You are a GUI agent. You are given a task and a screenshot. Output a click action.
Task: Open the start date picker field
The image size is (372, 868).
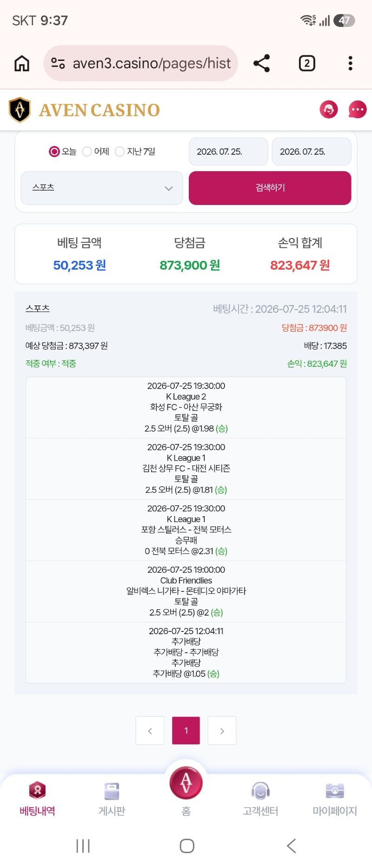[228, 152]
